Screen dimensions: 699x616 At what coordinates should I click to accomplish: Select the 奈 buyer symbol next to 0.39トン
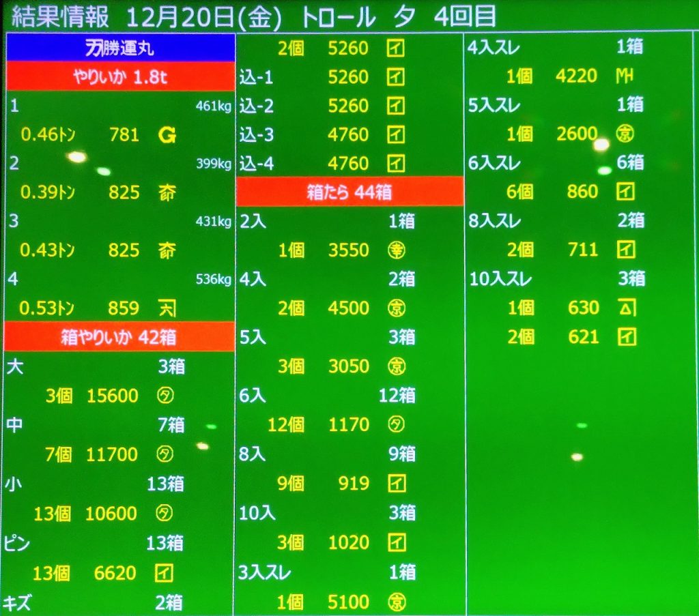click(167, 193)
